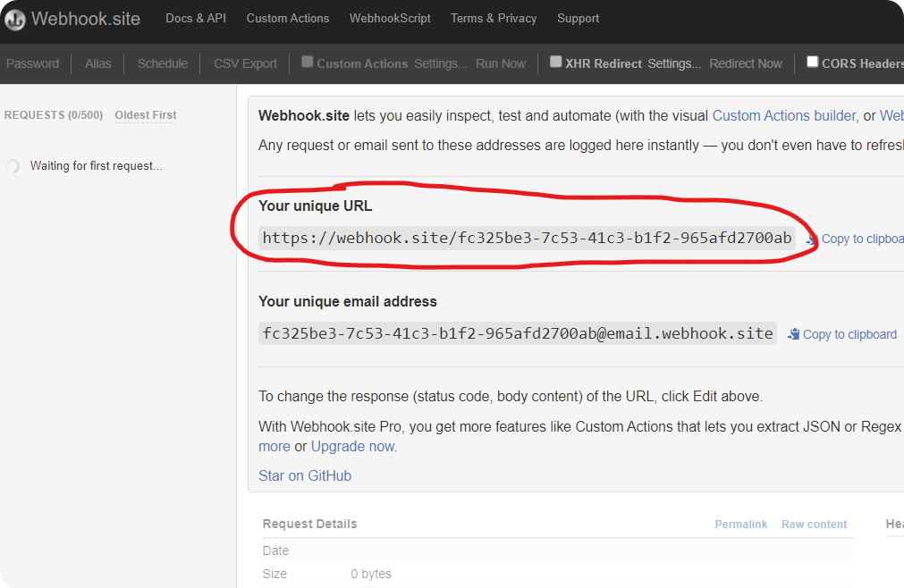Copy the unique email address to clipboard
The width and height of the screenshot is (904, 588).
842,334
